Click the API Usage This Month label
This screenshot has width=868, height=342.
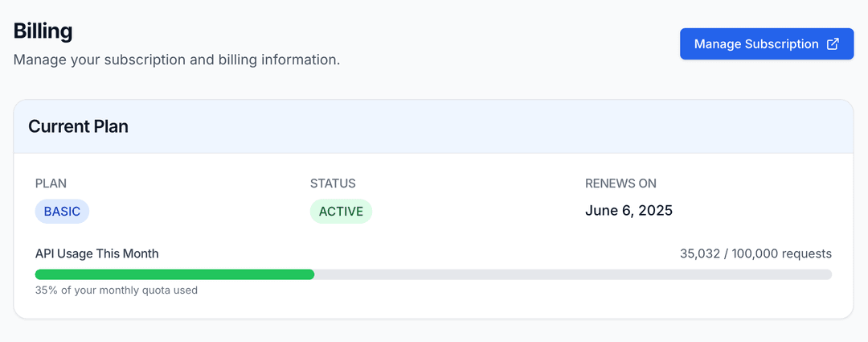tap(97, 253)
